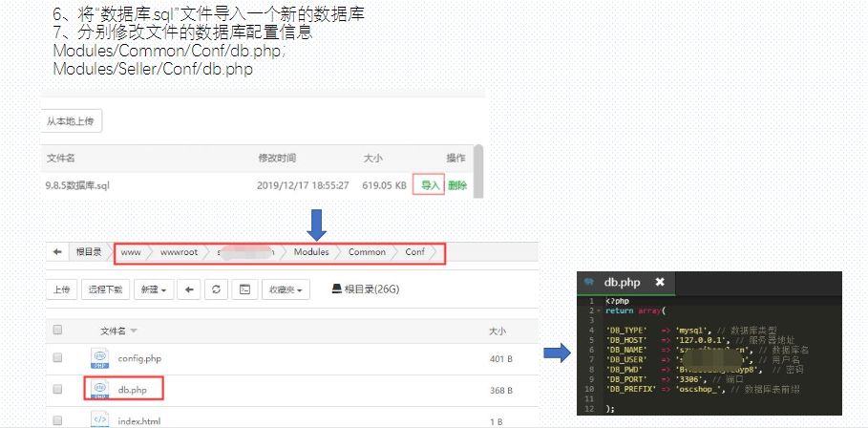Screen dimensions: 868x428
Task: Click the 远程下载 button
Action: [x=105, y=289]
